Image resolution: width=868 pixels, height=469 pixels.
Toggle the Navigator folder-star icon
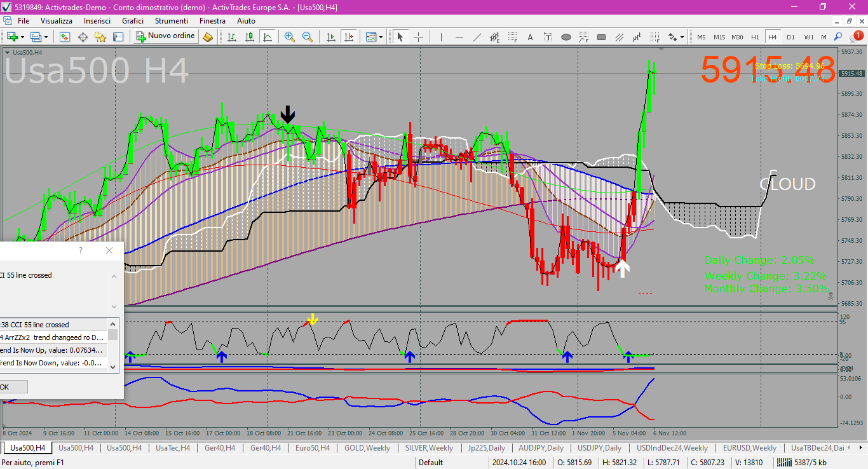pyautogui.click(x=100, y=37)
